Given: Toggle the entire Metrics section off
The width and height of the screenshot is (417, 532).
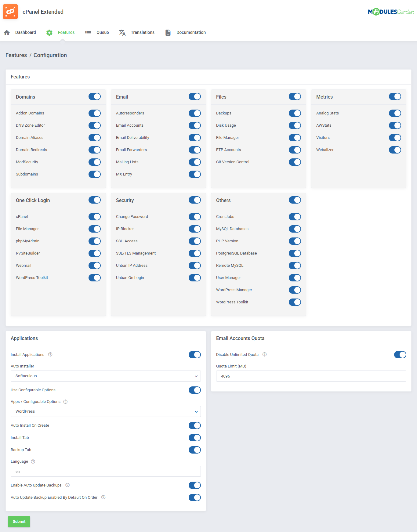Looking at the screenshot, I should point(395,97).
